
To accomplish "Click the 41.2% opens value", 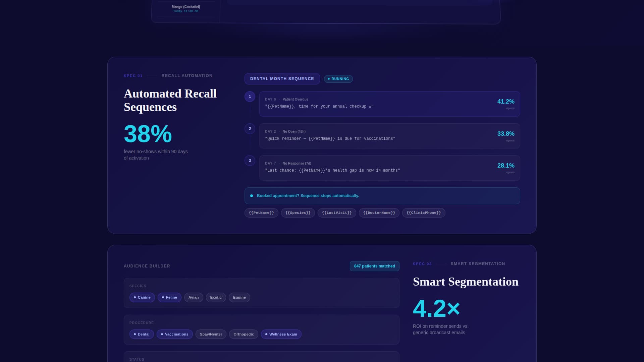I will (505, 102).
